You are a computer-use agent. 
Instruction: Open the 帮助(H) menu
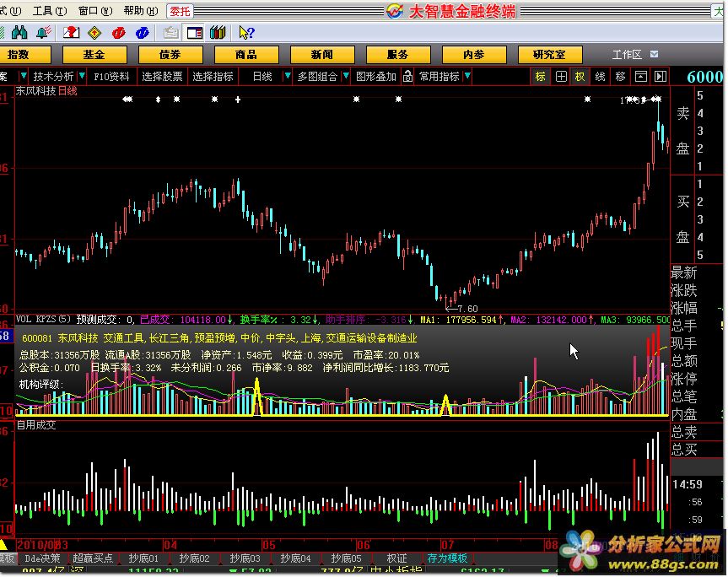point(141,11)
